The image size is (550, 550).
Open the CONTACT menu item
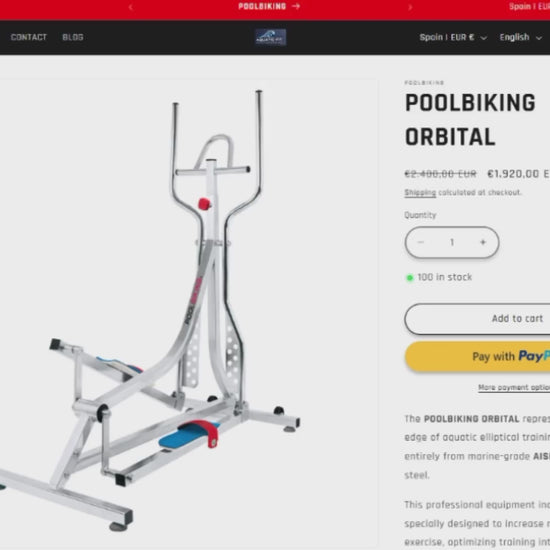coord(29,37)
